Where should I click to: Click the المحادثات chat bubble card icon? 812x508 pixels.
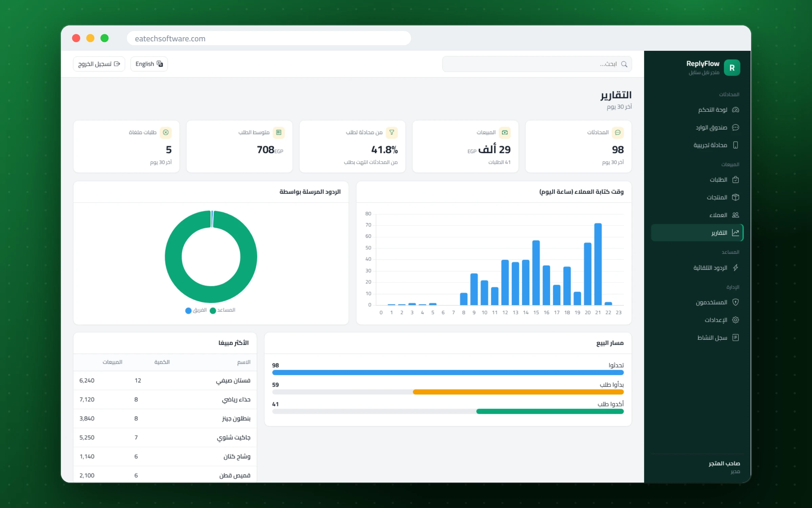point(618,132)
